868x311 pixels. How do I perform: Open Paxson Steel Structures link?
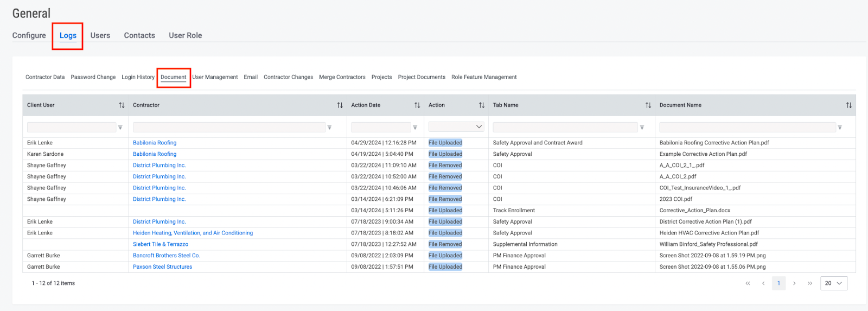162,267
